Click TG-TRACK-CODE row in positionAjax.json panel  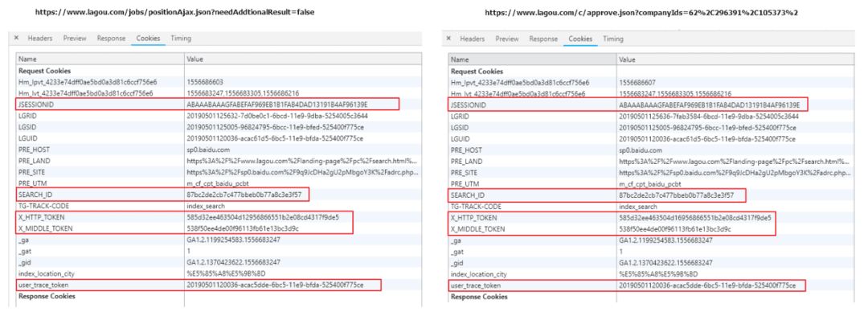219,206
